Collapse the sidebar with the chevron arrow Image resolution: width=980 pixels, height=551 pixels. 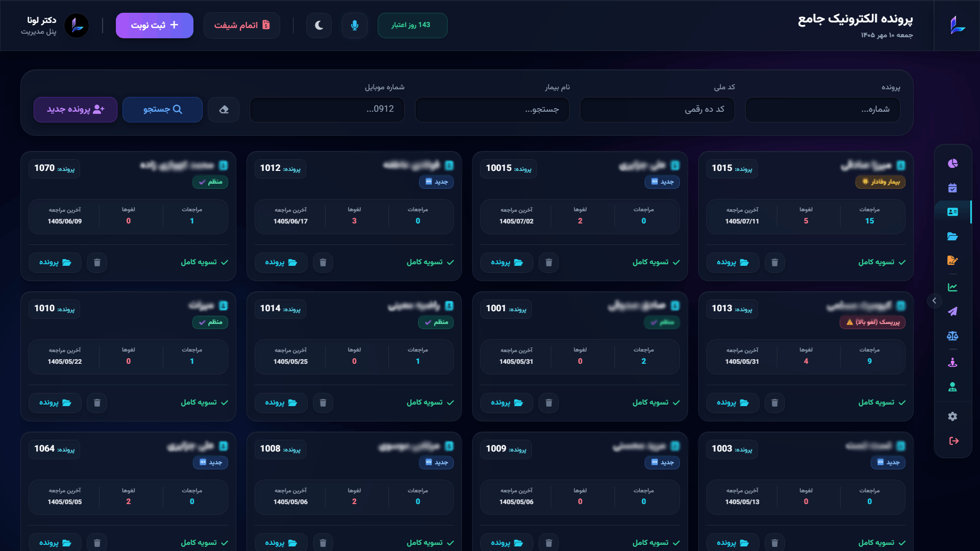pos(934,300)
